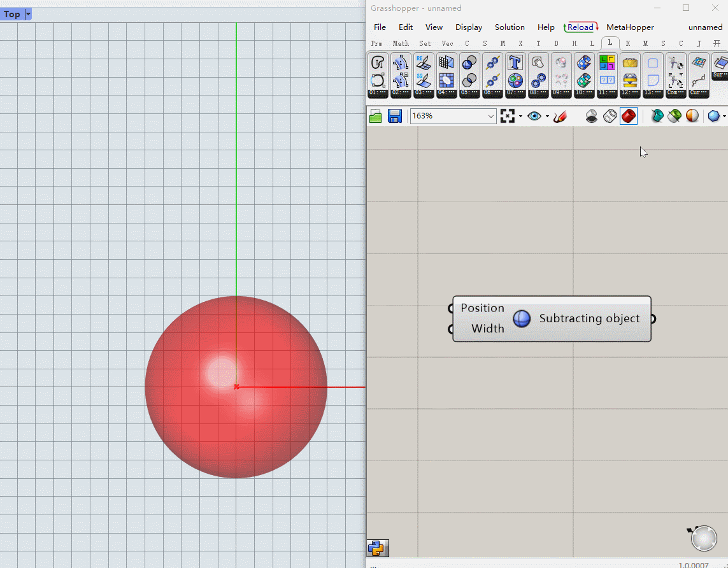Click the blue-and-gray overlapping spheres icon in panel 05
728x568 pixels.
(469, 62)
